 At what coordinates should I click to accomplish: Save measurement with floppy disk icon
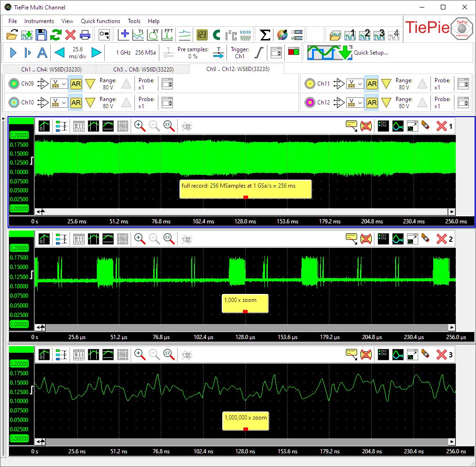(x=41, y=35)
